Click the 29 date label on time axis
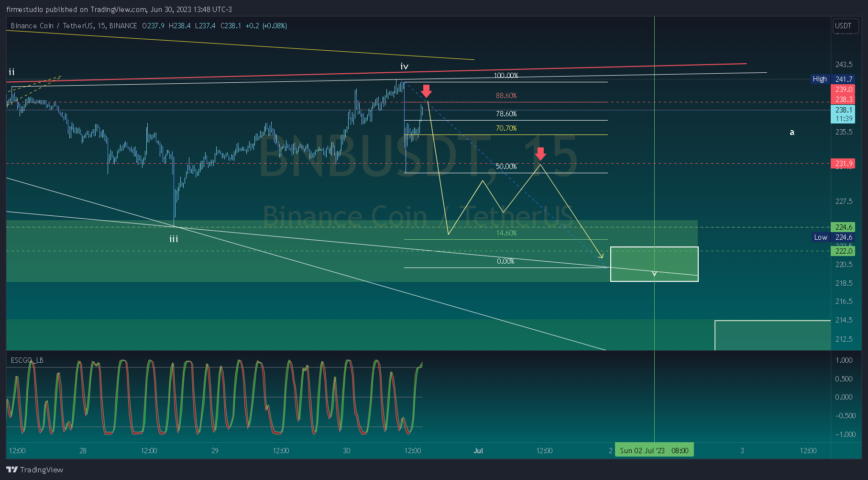This screenshot has width=868, height=480. tap(215, 451)
